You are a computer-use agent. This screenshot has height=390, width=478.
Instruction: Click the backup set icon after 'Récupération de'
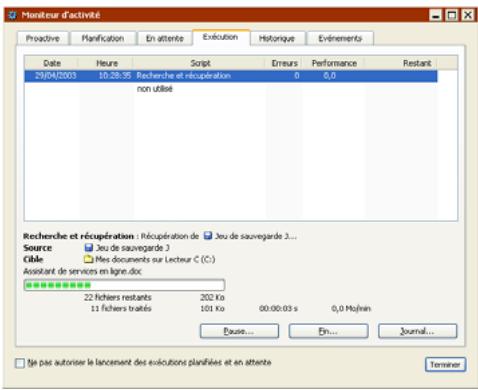[x=208, y=236]
